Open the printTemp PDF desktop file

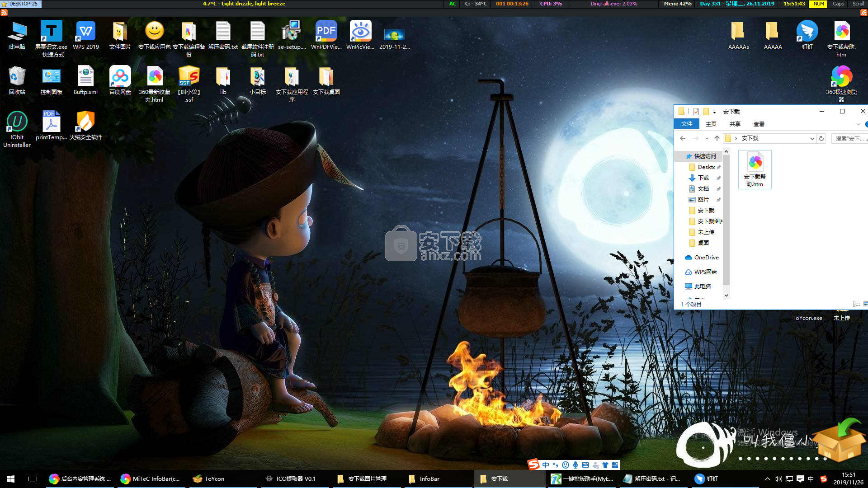click(52, 126)
